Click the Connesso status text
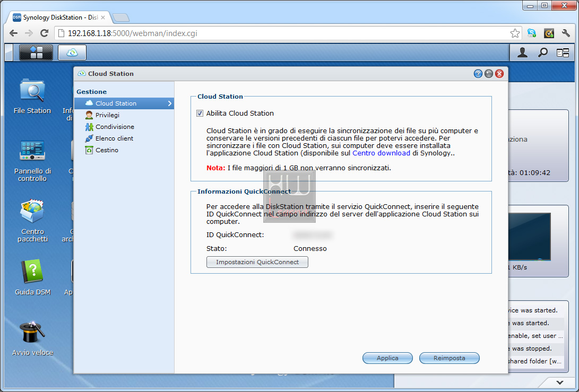This screenshot has height=392, width=579. 310,249
